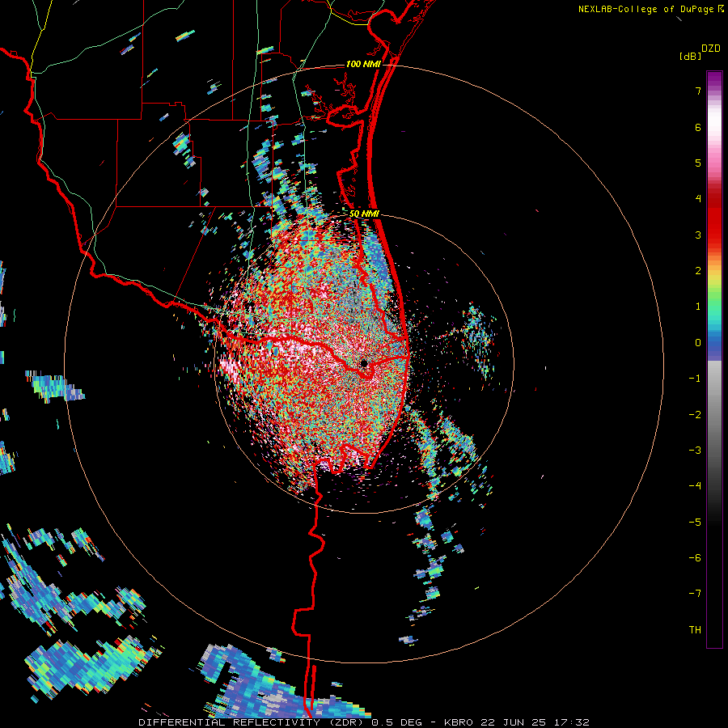Click the 2 value on color scale
728x728 pixels.
(698, 271)
